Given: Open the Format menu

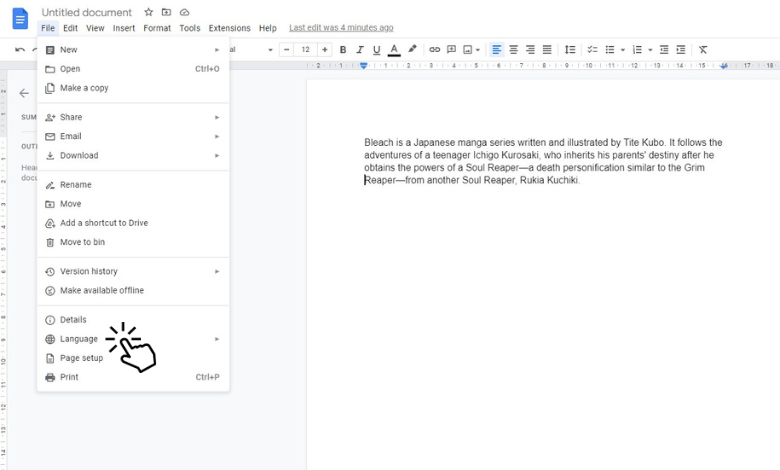Looking at the screenshot, I should point(157,28).
